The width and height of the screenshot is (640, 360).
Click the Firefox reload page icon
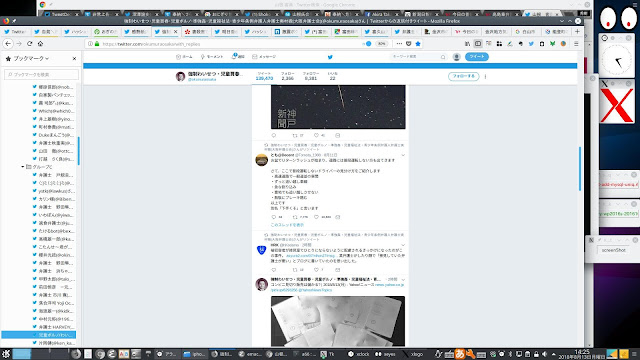point(29,44)
